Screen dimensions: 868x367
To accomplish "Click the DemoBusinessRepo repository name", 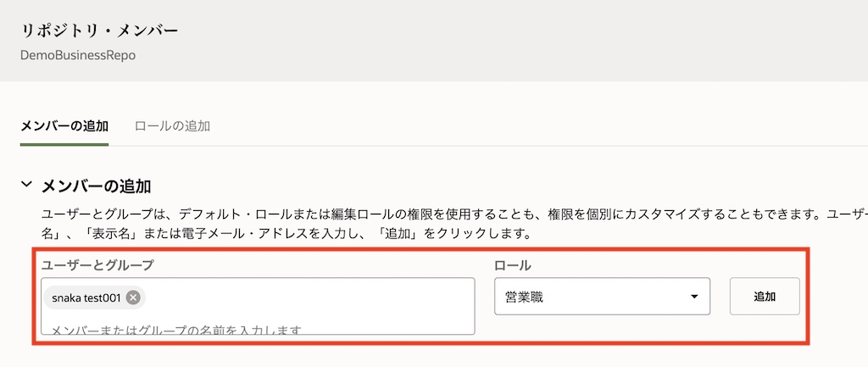I will (78, 55).
